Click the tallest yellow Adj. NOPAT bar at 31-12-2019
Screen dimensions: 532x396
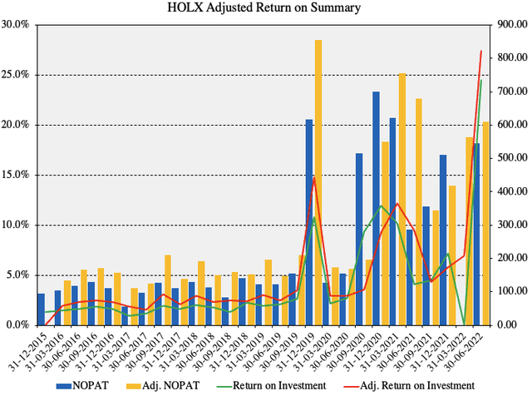coord(318,182)
